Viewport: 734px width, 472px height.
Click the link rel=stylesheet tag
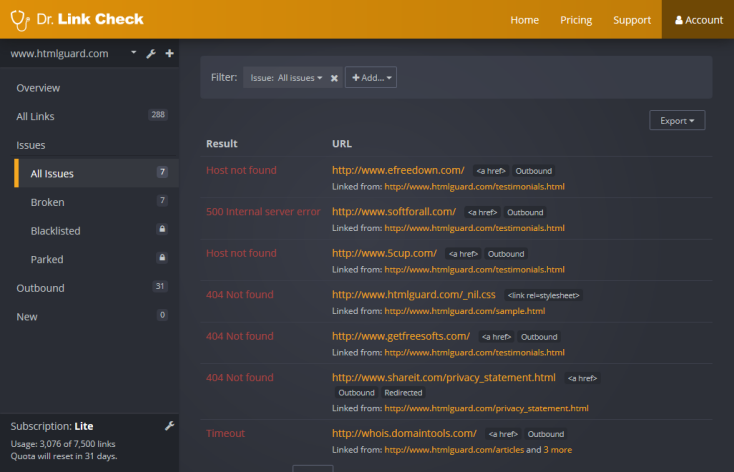[543, 295]
